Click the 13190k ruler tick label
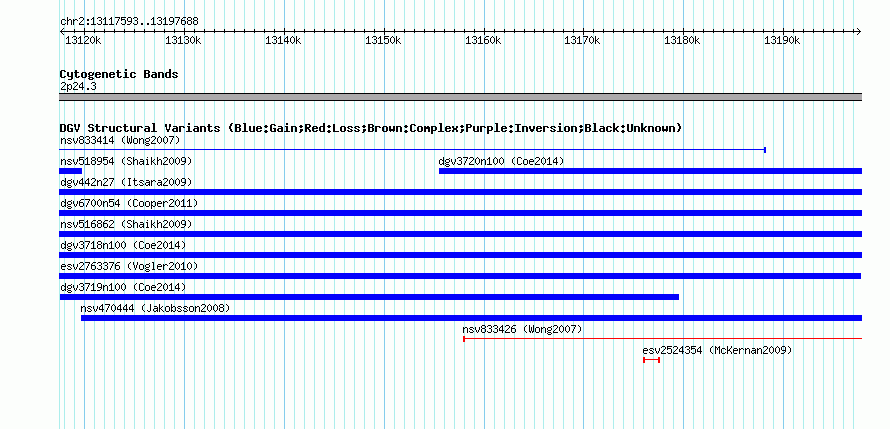890x429 pixels. click(x=782, y=40)
